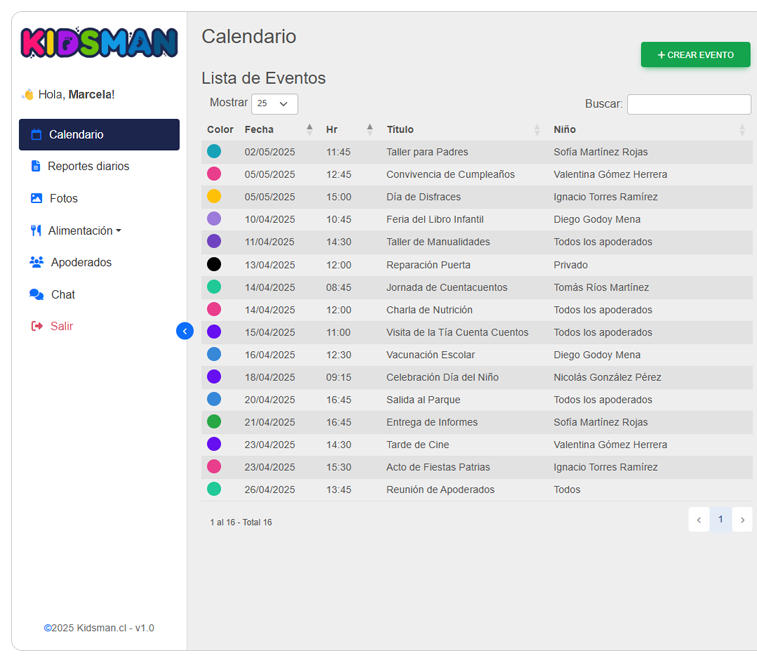The image size is (757, 661).
Task: Open the Chat page
Action: (x=63, y=295)
